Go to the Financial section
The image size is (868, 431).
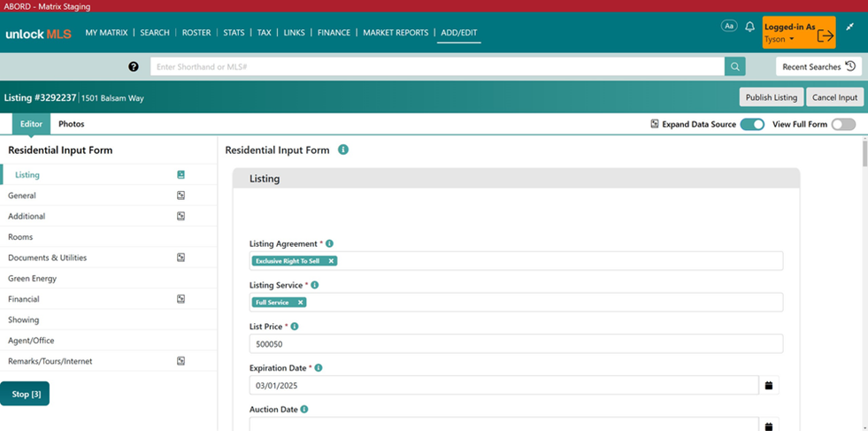[109, 299]
